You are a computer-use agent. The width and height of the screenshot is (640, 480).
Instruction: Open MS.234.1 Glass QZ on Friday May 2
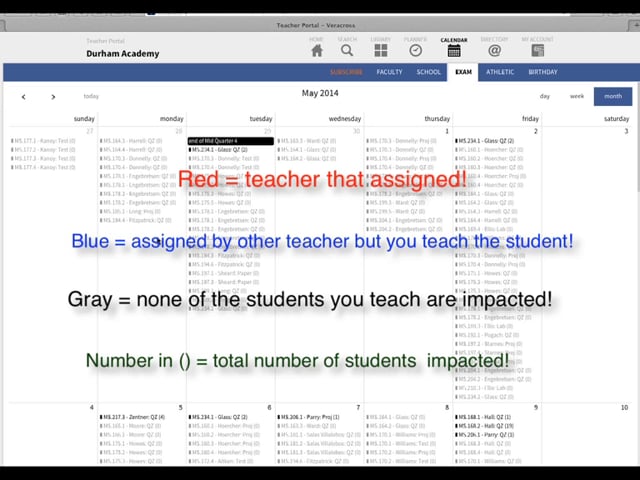click(485, 141)
